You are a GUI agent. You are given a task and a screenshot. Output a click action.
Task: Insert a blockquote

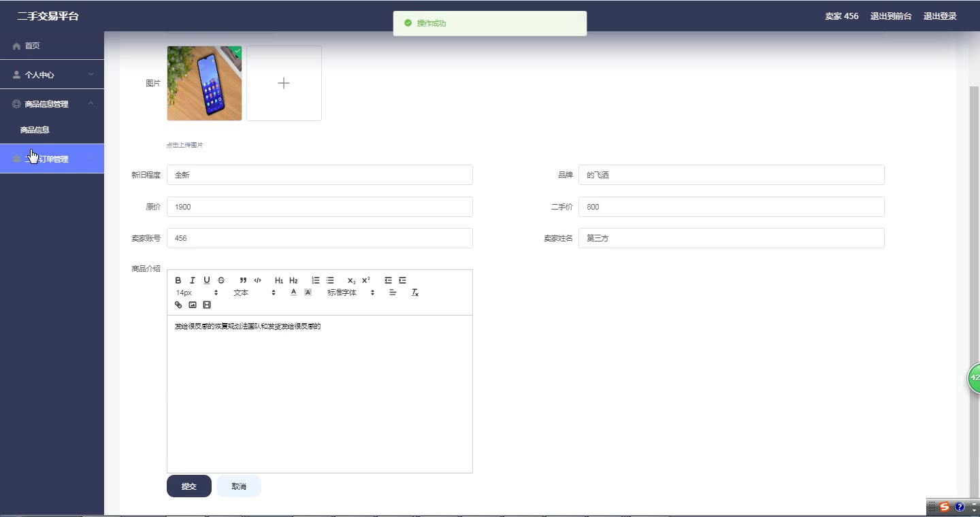point(243,280)
